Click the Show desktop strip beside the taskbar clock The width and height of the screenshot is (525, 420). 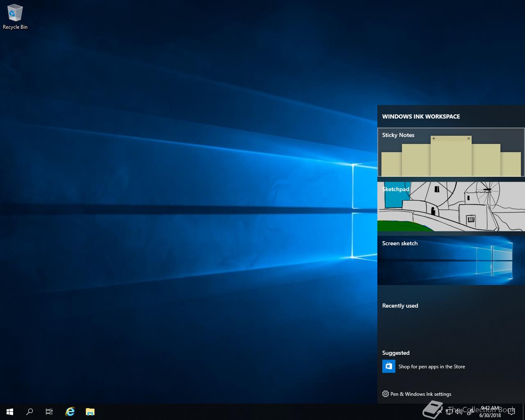coord(524,412)
